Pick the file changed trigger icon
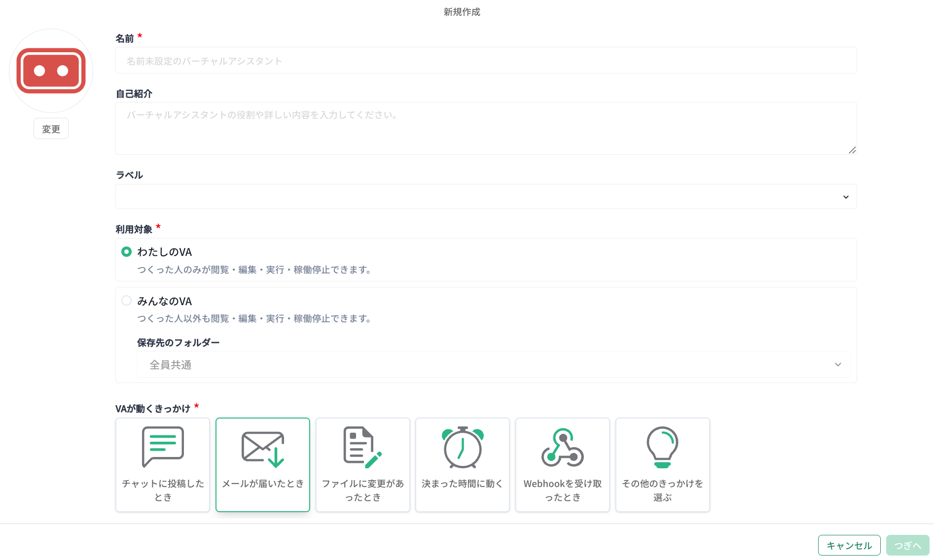Image resolution: width=934 pixels, height=560 pixels. coord(362,447)
